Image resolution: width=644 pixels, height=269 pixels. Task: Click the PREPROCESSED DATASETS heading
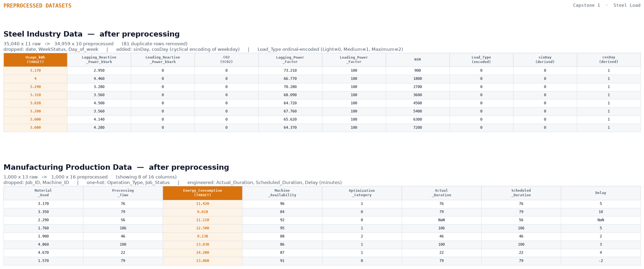coord(38,6)
